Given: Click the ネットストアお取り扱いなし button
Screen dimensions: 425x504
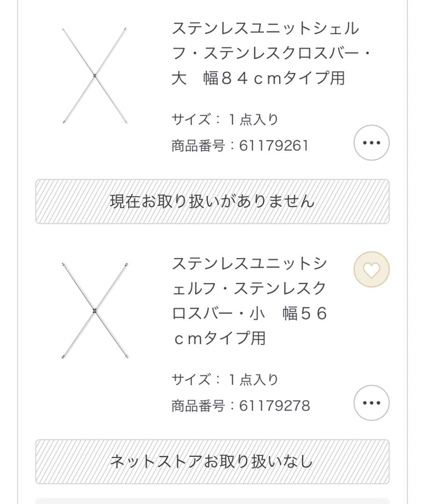Looking at the screenshot, I should (x=212, y=462).
